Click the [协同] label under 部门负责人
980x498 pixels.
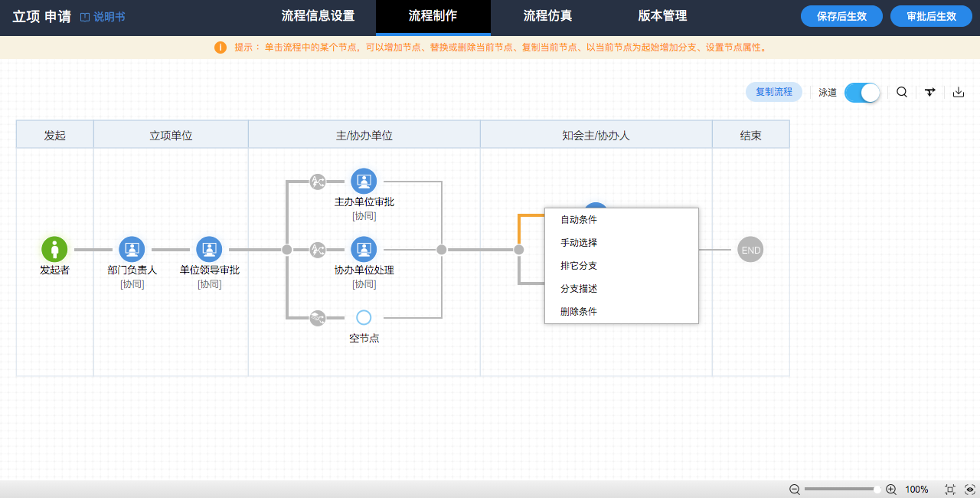point(132,284)
